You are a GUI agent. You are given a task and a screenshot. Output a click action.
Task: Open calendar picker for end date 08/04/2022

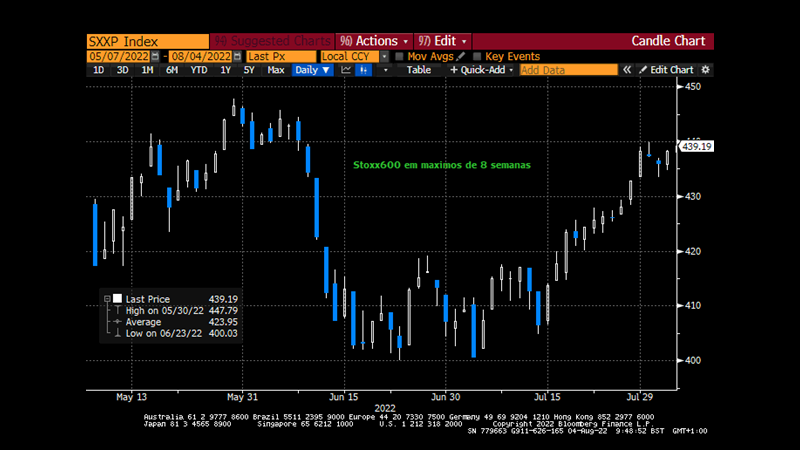click(x=237, y=57)
